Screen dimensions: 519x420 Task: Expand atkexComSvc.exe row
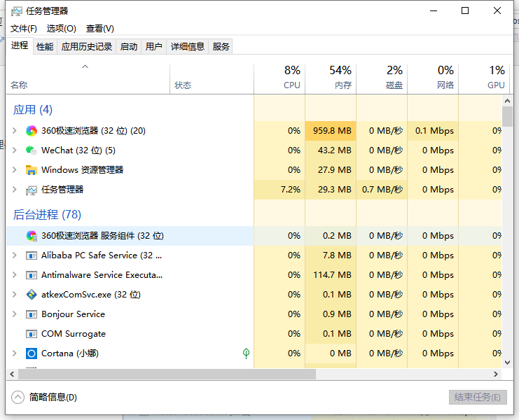pos(15,294)
